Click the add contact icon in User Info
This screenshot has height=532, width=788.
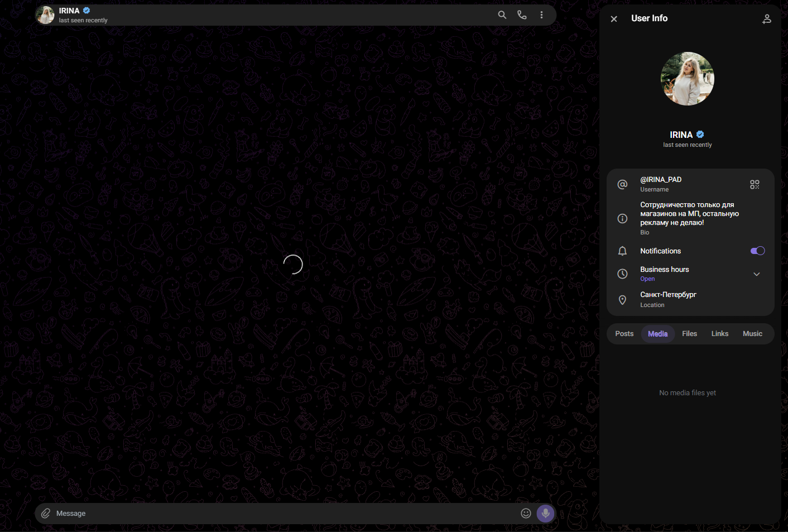[x=767, y=19]
